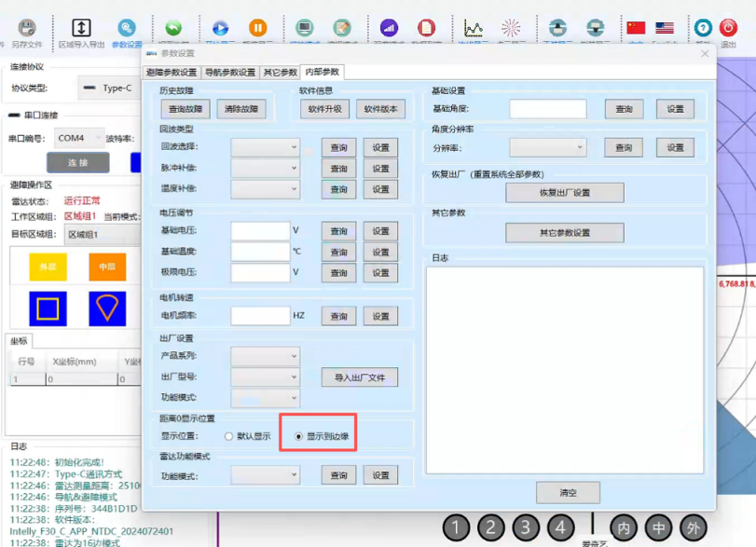Select the blue square zone shape icon
Image resolution: width=756 pixels, height=547 pixels.
(x=48, y=309)
